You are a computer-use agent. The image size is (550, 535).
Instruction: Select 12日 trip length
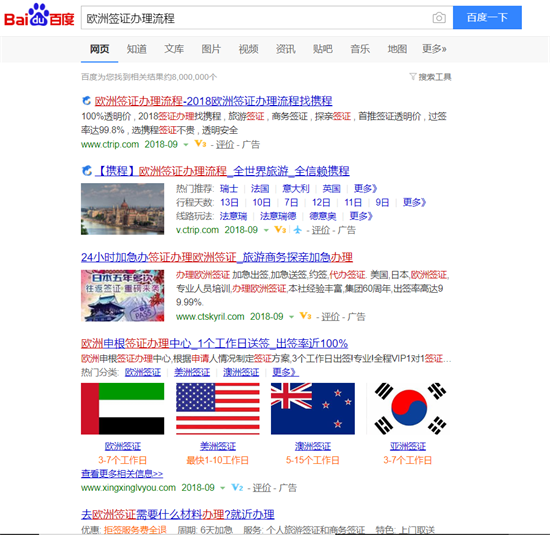(x=321, y=202)
